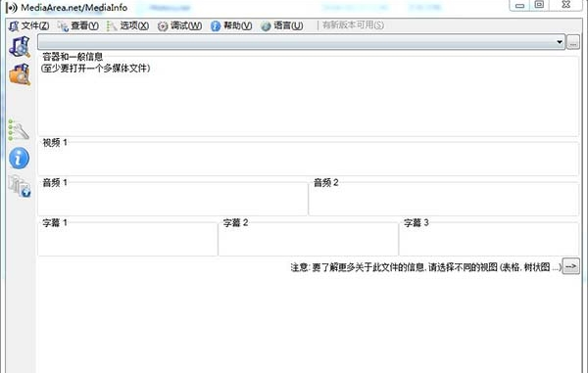The height and width of the screenshot is (373, 588).
Task: Open the 语言(U) menu
Action: click(282, 25)
